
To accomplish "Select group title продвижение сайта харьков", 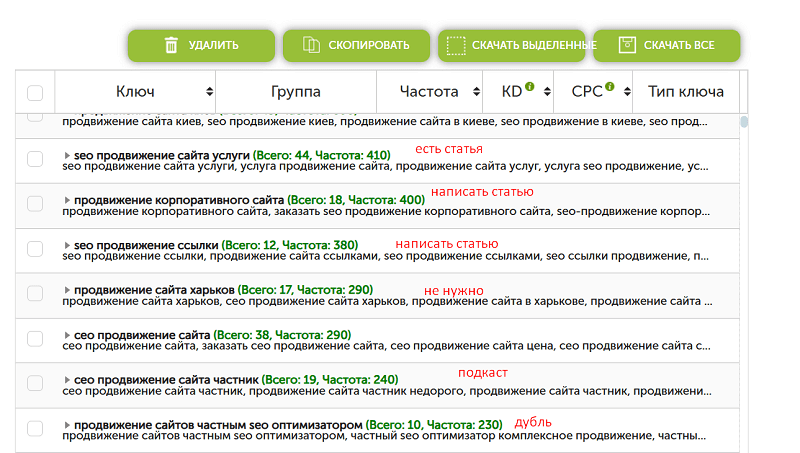I will click(154, 290).
